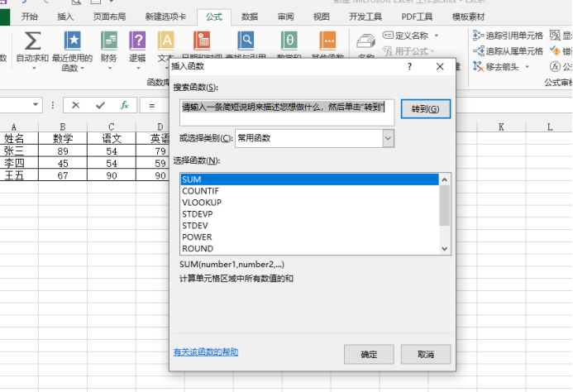This screenshot has width=573, height=392.
Task: Click cell containing 李四
Action: click(19, 163)
